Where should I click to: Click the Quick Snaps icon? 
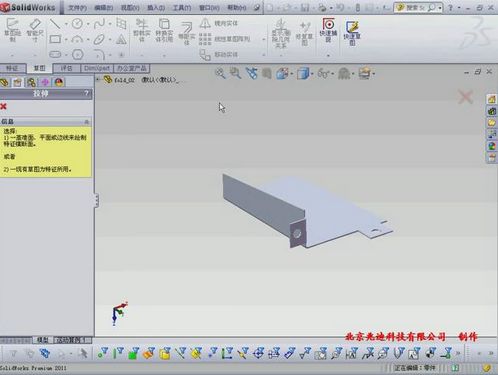pyautogui.click(x=328, y=30)
